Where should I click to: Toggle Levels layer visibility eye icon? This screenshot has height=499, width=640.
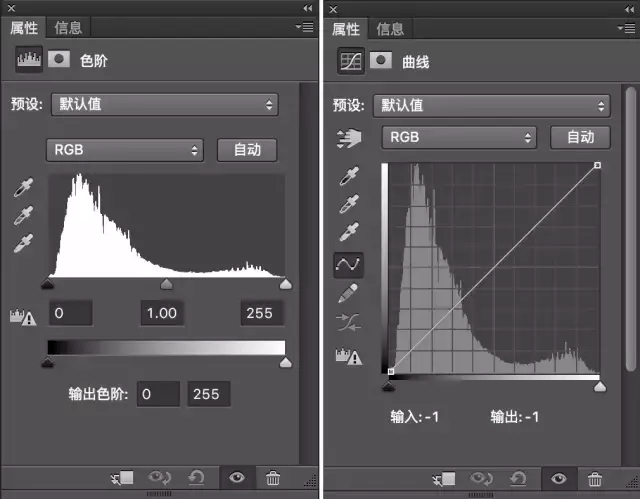(x=237, y=477)
